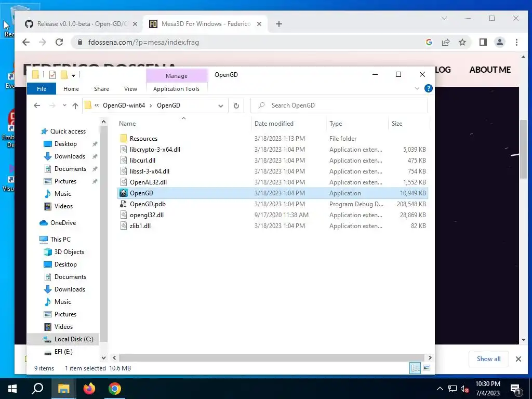532x399 pixels.
Task: Sort files by Date modified column
Action: [274, 124]
